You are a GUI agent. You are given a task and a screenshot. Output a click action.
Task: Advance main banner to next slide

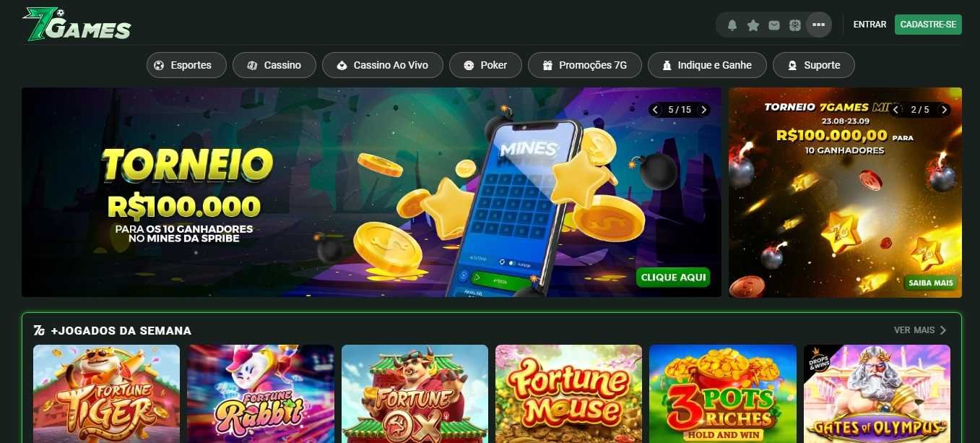704,110
